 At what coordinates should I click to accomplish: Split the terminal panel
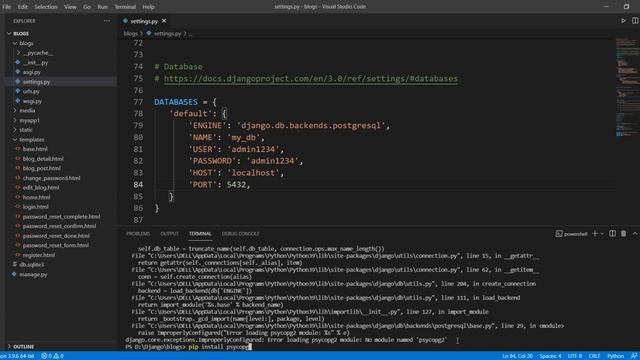click(612, 233)
